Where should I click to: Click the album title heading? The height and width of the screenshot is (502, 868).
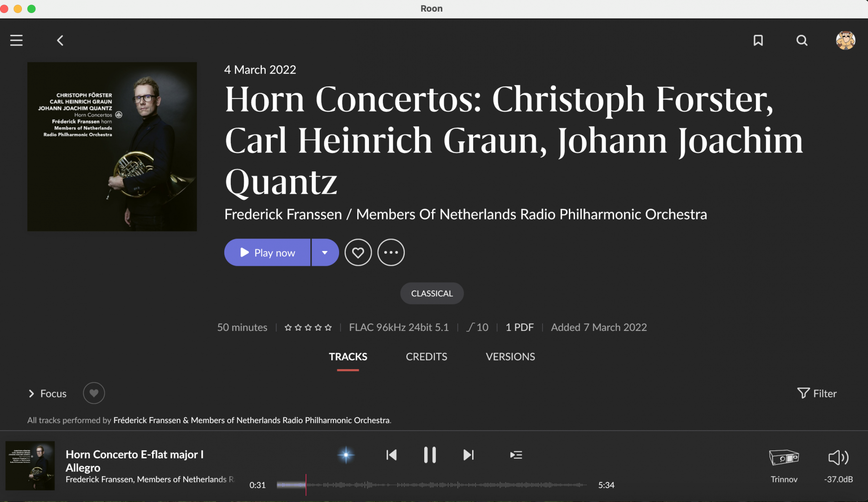(514, 140)
